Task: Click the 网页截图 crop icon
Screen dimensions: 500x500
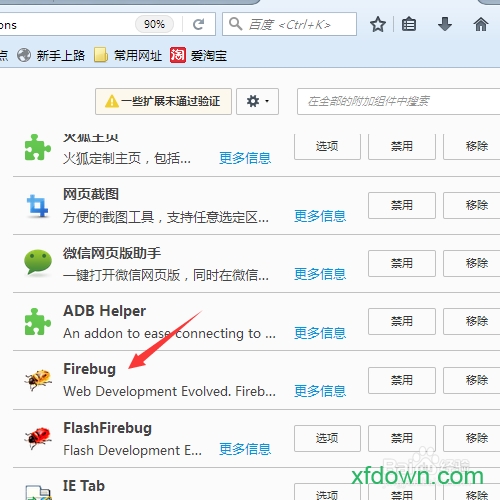Action: click(x=37, y=206)
